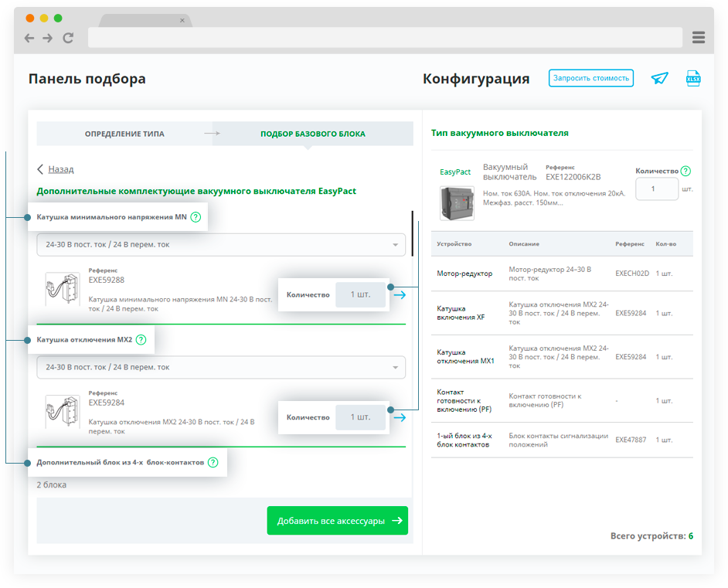Edit quantity field for EXE59284 coil
Image resolution: width=728 pixels, height=588 pixels.
coord(360,417)
